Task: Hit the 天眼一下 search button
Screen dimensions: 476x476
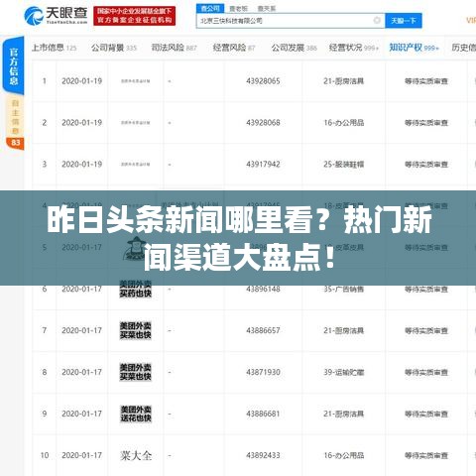Action: point(404,21)
